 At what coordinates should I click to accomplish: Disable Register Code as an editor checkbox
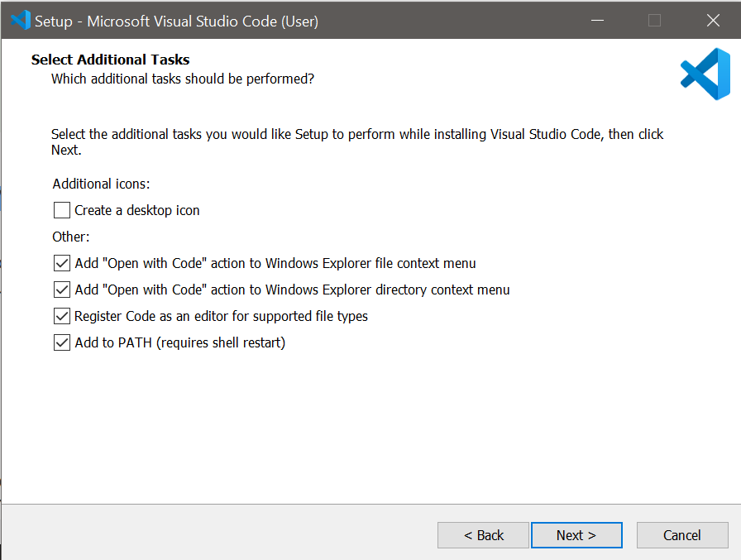[62, 316]
